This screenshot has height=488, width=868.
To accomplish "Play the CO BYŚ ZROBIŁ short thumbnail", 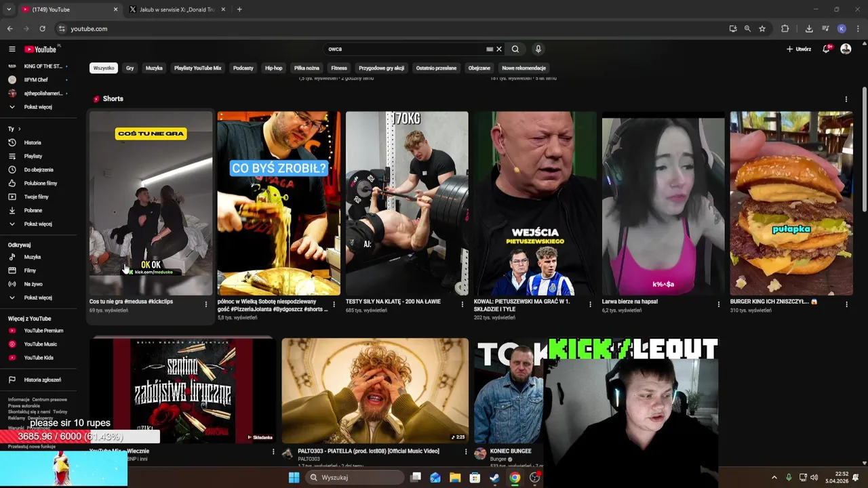I will click(x=279, y=203).
